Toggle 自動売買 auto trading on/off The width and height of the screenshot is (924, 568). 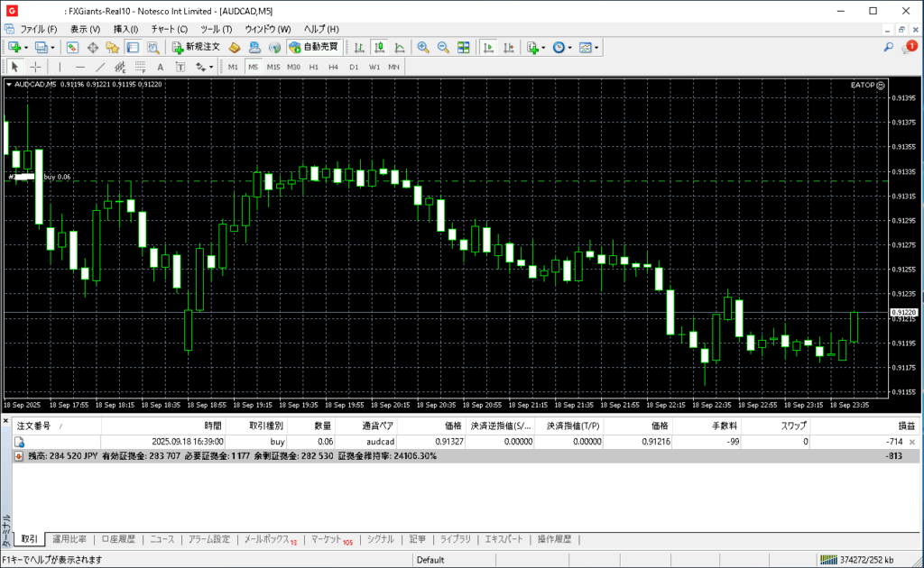tap(314, 47)
